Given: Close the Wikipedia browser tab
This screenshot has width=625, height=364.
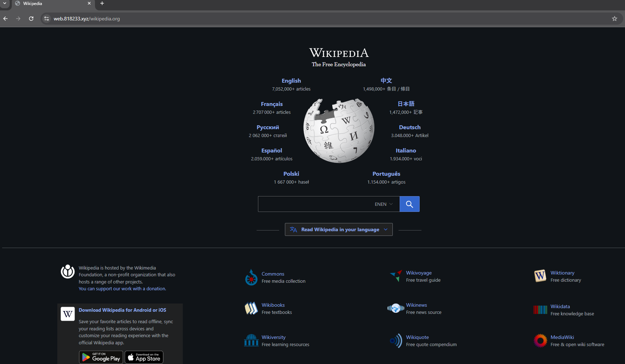Looking at the screenshot, I should 89,4.
